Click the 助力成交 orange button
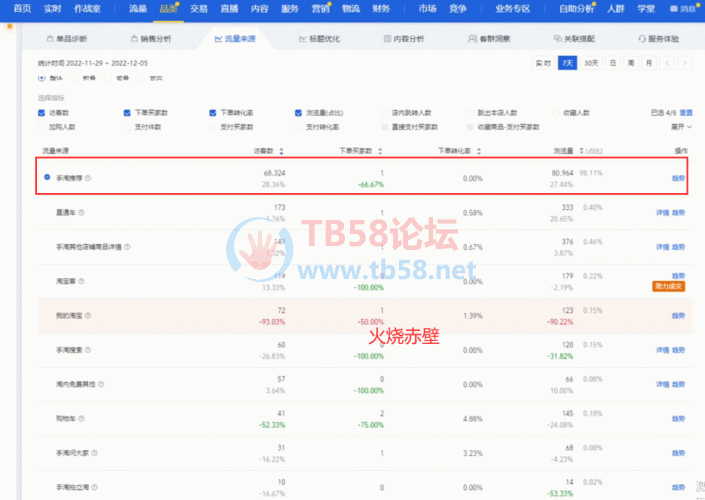 click(671, 287)
